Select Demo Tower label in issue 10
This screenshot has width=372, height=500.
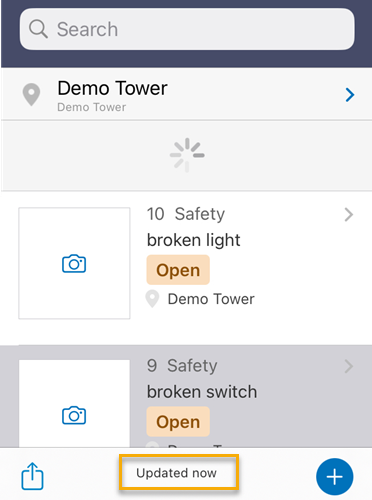tap(211, 299)
